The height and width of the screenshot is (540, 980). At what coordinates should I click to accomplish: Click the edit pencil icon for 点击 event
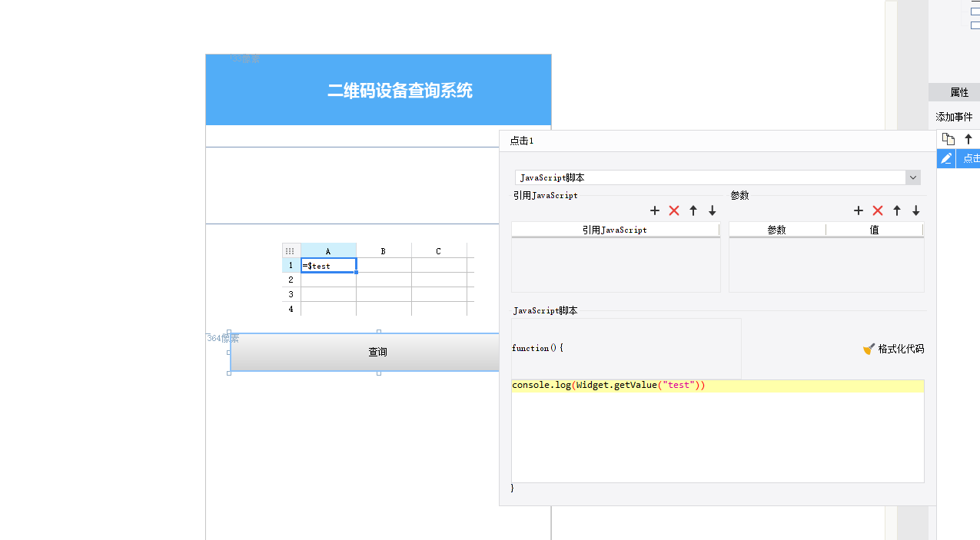click(946, 158)
